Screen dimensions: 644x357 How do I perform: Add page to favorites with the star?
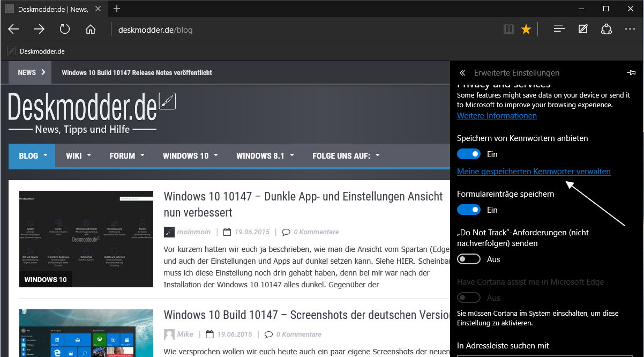point(526,29)
